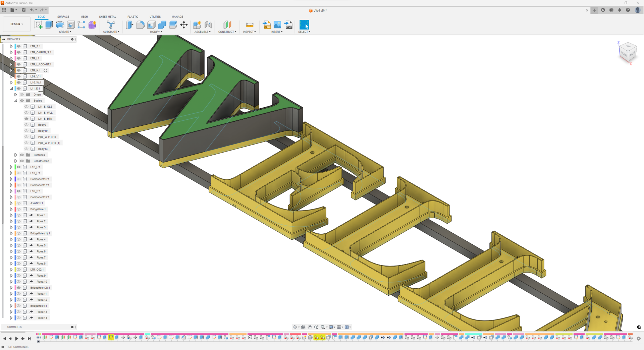Collapse the L11_E:1 component tree
This screenshot has width=644, height=350.
(11, 89)
